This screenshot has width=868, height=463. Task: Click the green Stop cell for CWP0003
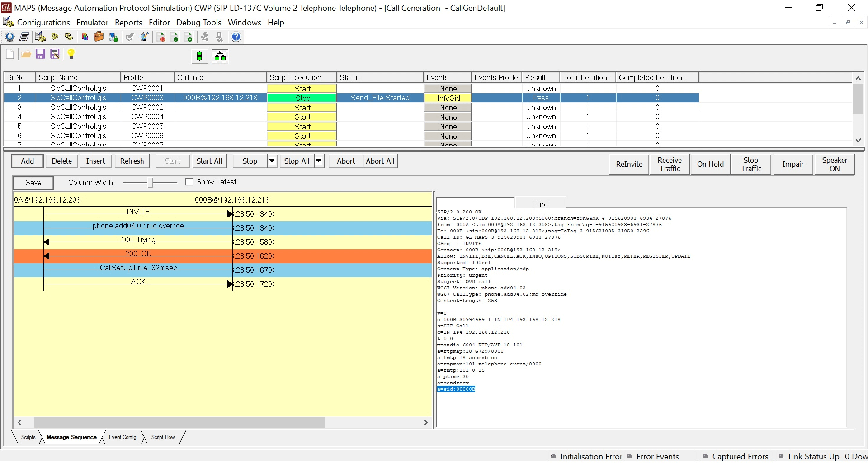302,98
